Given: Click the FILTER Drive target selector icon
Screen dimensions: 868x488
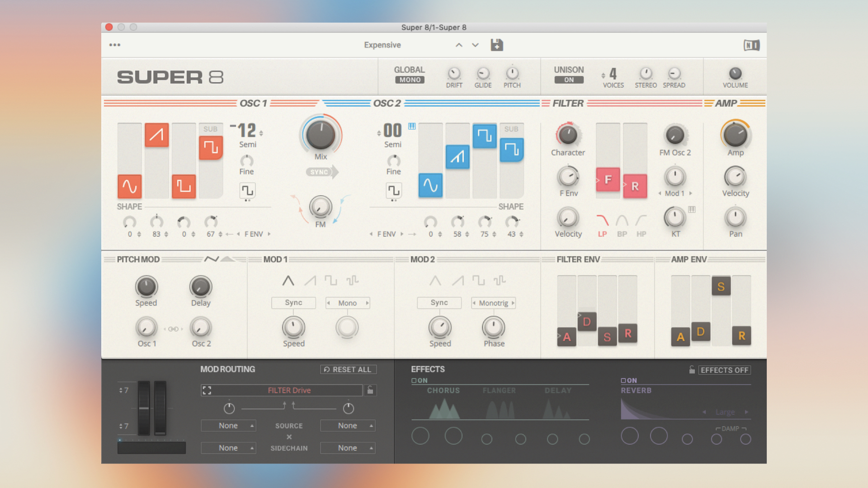Looking at the screenshot, I should [207, 390].
